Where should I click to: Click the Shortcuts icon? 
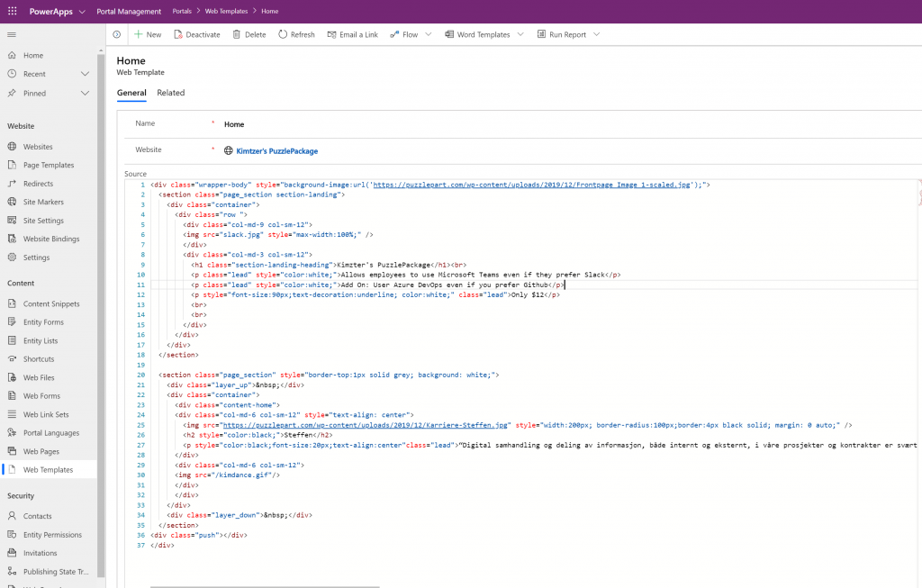pyautogui.click(x=12, y=359)
